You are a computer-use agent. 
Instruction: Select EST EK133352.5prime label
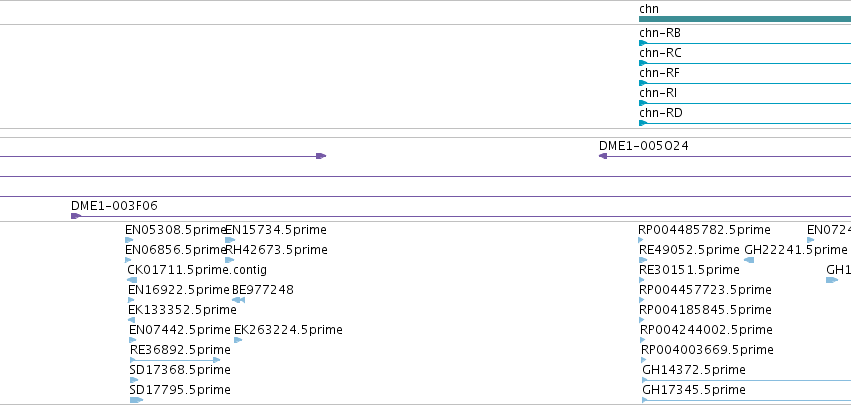(182, 311)
